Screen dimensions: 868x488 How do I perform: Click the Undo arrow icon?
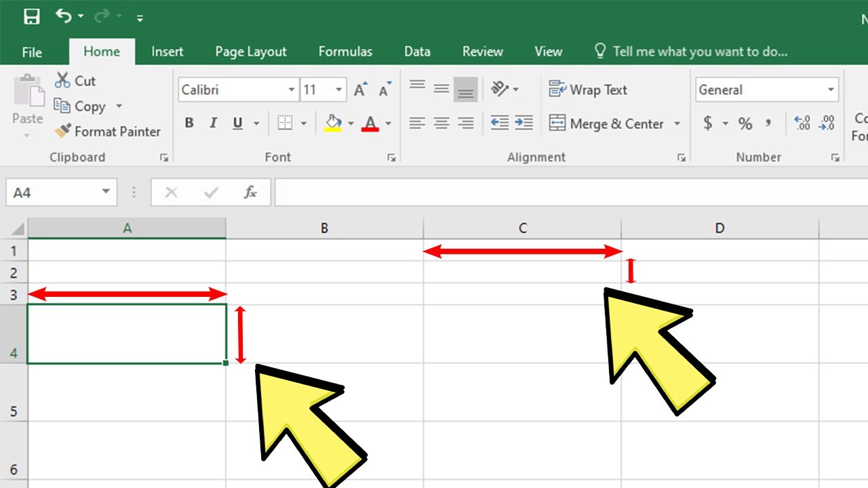(x=64, y=16)
